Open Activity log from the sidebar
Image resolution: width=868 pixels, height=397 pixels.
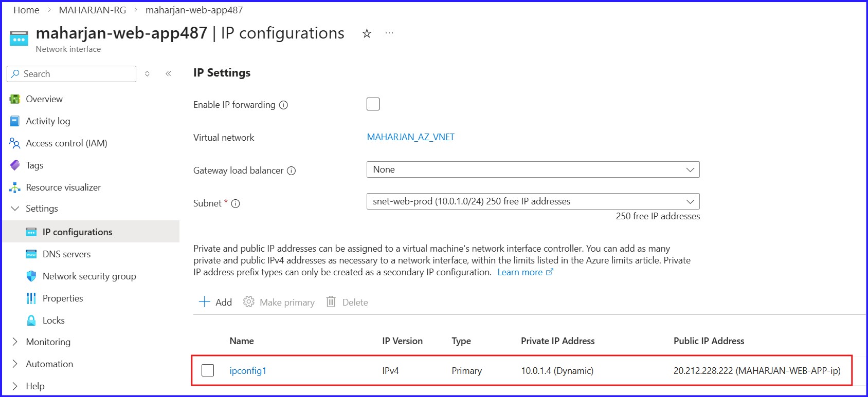pos(48,121)
